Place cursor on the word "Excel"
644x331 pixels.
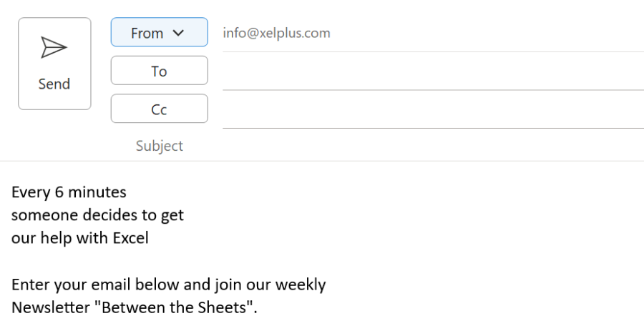pyautogui.click(x=130, y=238)
